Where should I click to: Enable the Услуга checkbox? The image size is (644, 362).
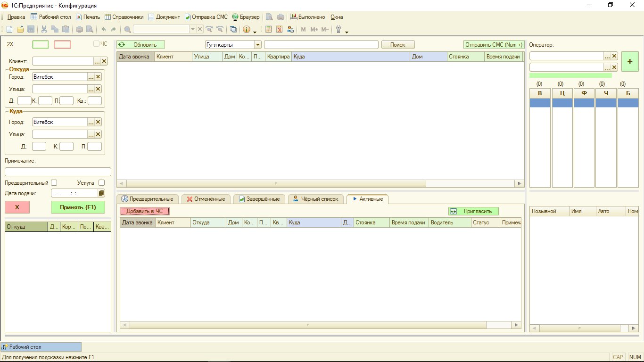pyautogui.click(x=101, y=182)
